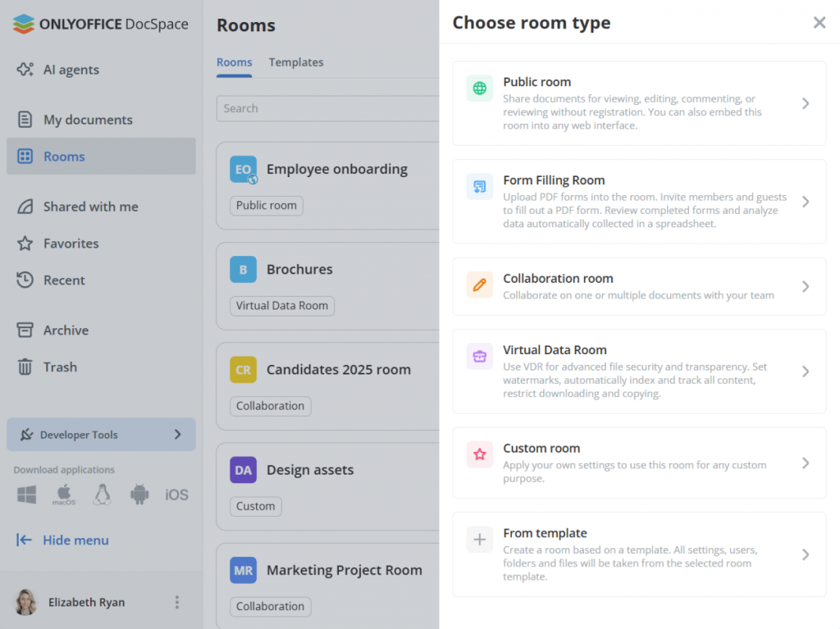Image resolution: width=840 pixels, height=629 pixels.
Task: Download the Linux application
Action: [102, 495]
